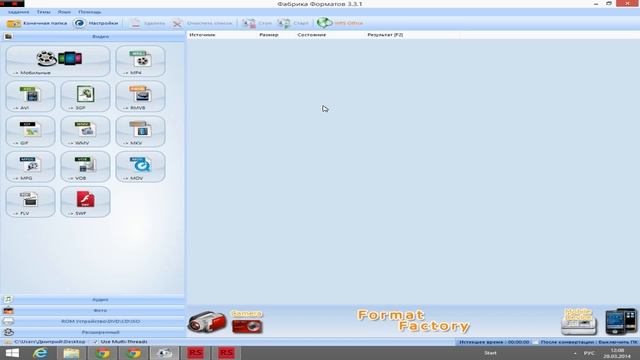This screenshot has width=640, height=360.
Task: Click Истекшее время 00:00:00 status text
Action: point(494,342)
